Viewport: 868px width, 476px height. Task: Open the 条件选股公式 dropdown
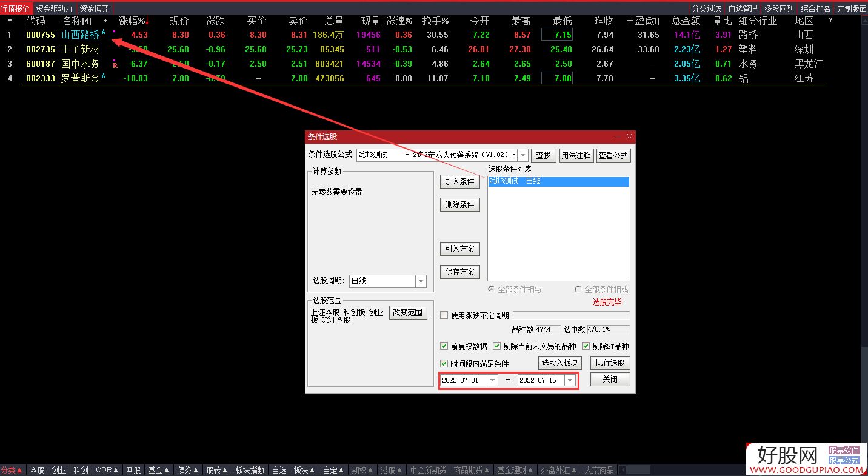(523, 155)
